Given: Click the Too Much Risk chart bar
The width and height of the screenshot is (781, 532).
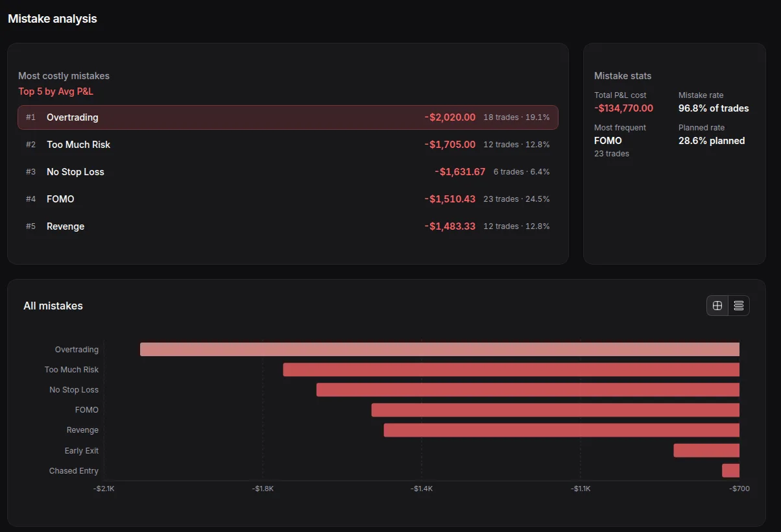Looking at the screenshot, I should pos(511,370).
